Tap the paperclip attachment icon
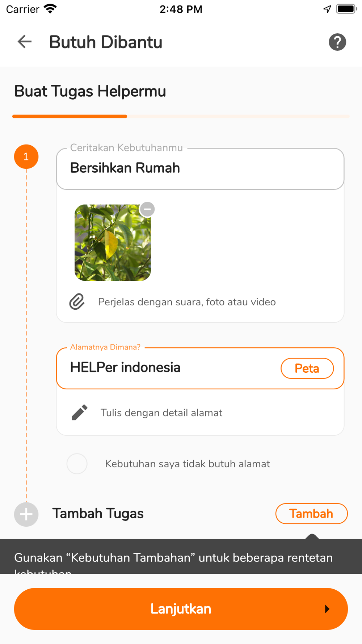The image size is (362, 644). pos(77,302)
